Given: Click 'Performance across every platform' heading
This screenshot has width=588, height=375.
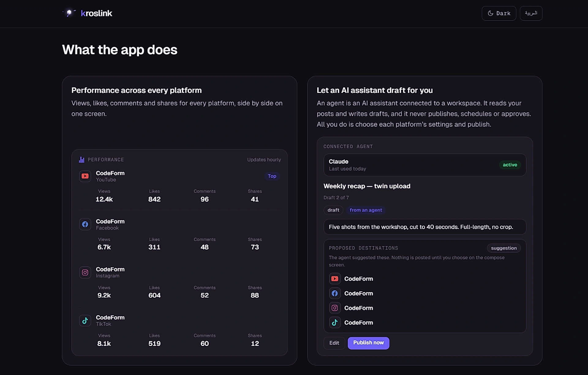Looking at the screenshot, I should (137, 91).
